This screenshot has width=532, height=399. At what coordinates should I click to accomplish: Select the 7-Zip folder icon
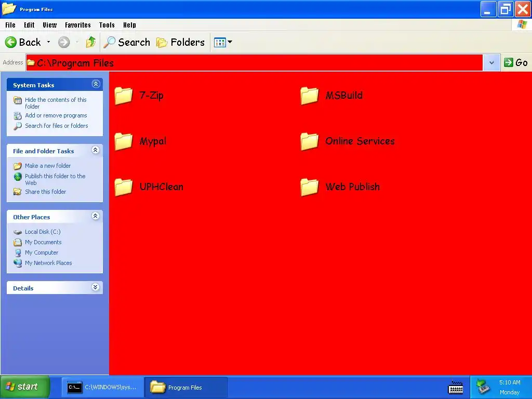(124, 96)
